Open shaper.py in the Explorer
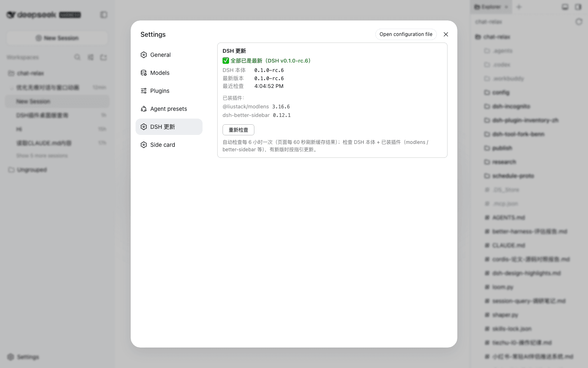 [529, 315]
